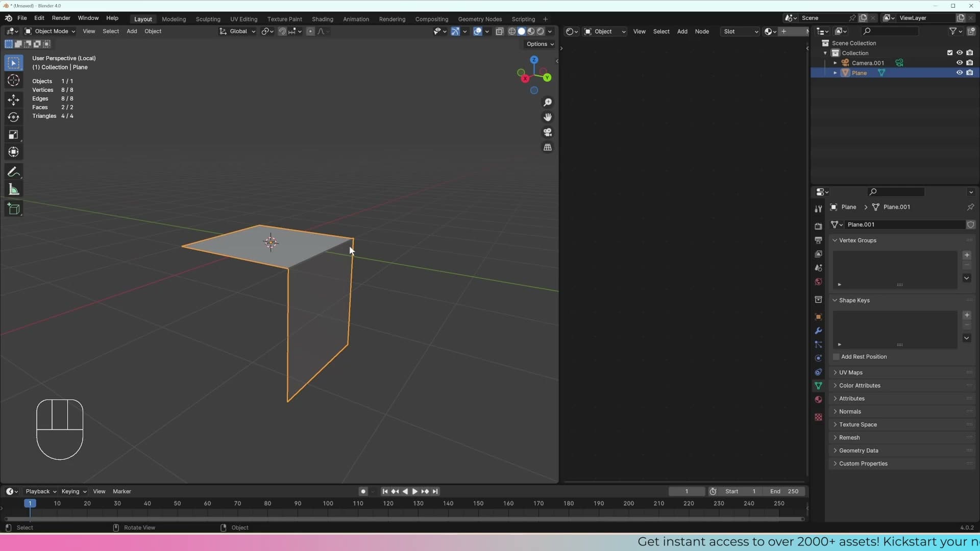Click the Zoom view icon in viewport
Image resolution: width=980 pixels, height=551 pixels.
click(x=548, y=103)
